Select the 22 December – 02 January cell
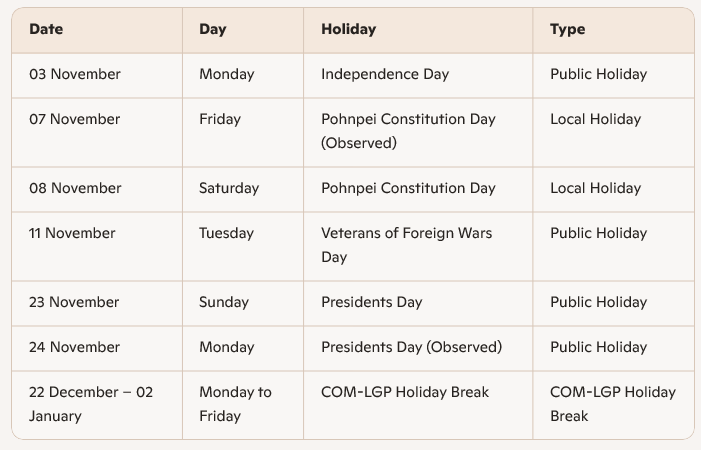Screen dimensions: 701x450 [91, 404]
